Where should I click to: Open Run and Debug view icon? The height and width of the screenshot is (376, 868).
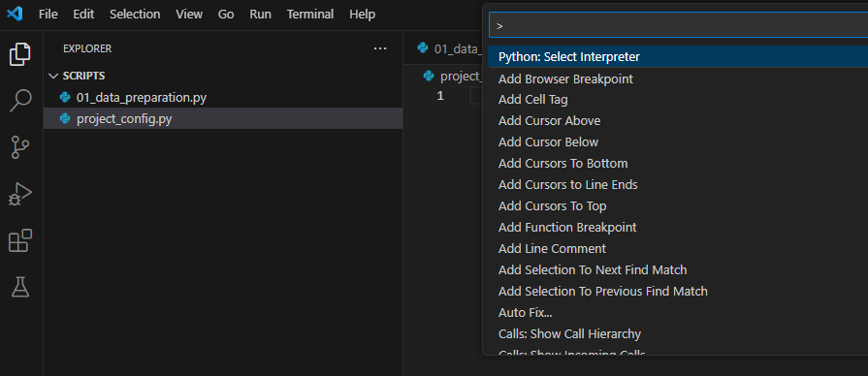tap(20, 194)
